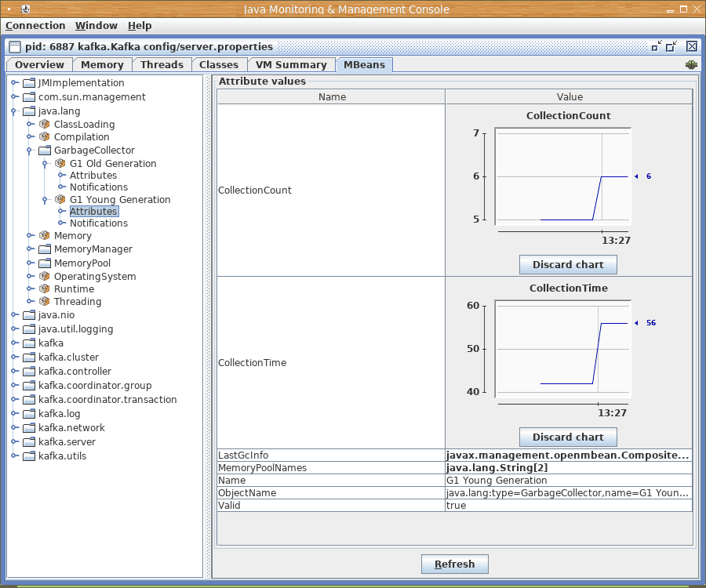
Task: Collapse the GarbageCollector tree node
Action: pyautogui.click(x=30, y=151)
